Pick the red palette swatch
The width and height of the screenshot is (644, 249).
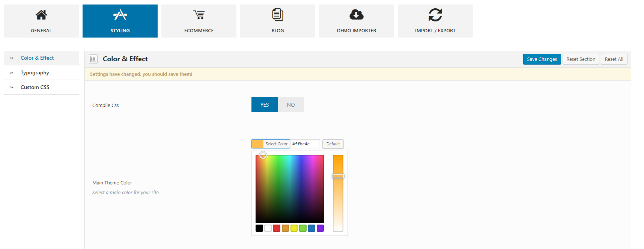[x=277, y=228]
